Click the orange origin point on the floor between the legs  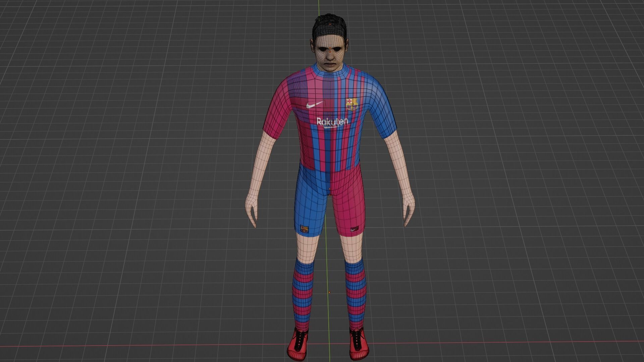[330, 292]
